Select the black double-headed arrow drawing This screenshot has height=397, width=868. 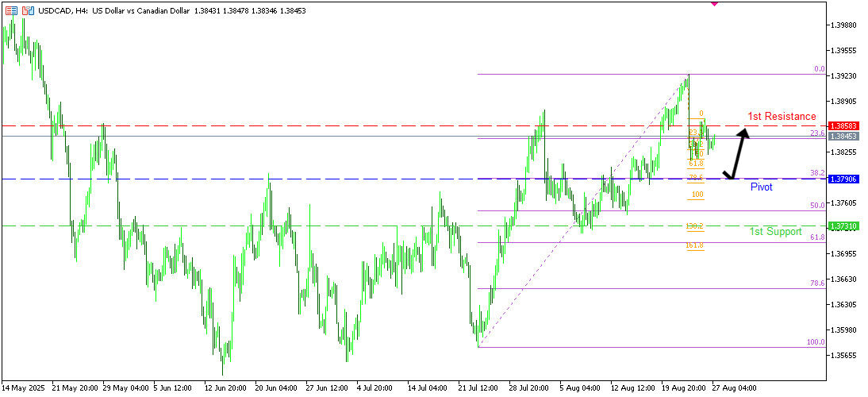point(736,154)
